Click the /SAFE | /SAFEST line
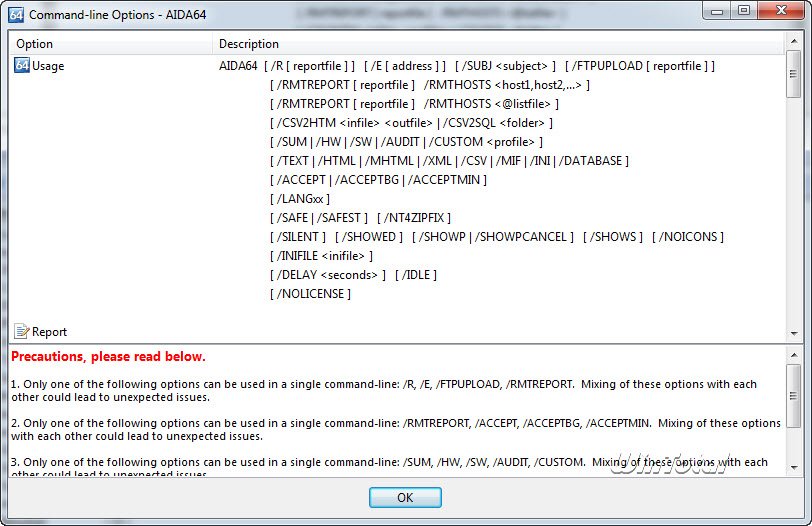Viewport: 812px width, 526px height. pos(360,218)
